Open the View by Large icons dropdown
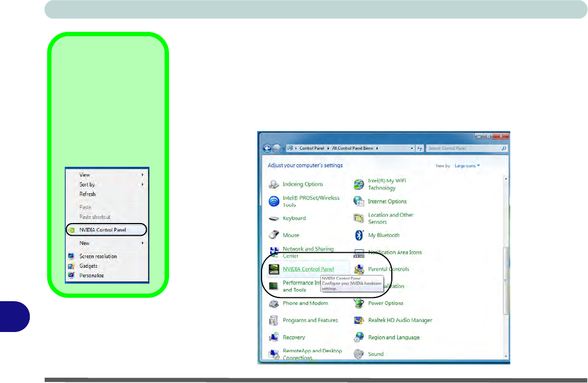Screen dimensions: 588x383 [467, 166]
